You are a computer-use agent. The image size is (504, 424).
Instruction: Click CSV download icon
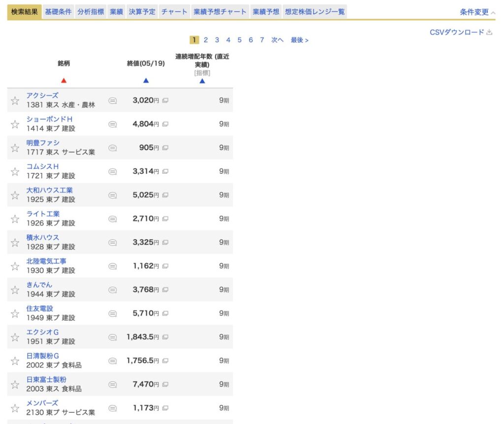pyautogui.click(x=489, y=32)
